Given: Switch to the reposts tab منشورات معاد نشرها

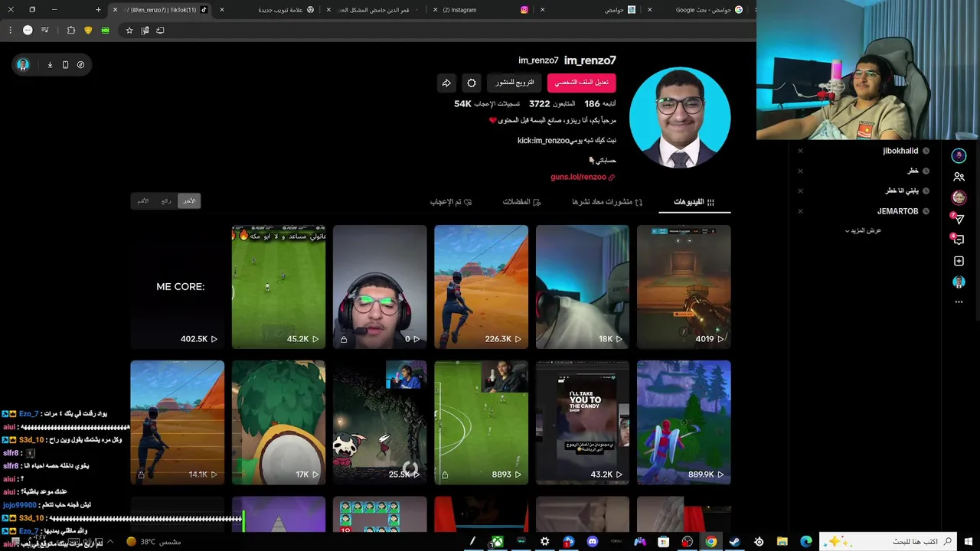Looking at the screenshot, I should point(607,202).
